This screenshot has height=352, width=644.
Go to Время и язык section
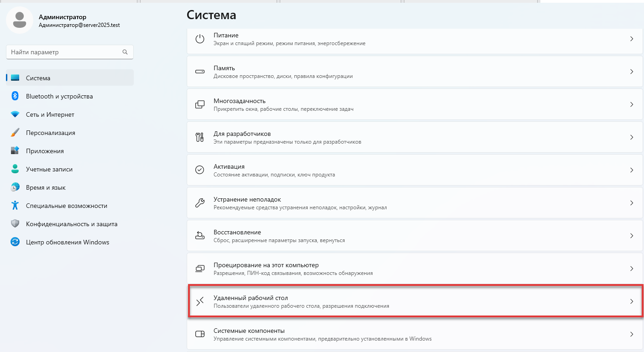70,187
